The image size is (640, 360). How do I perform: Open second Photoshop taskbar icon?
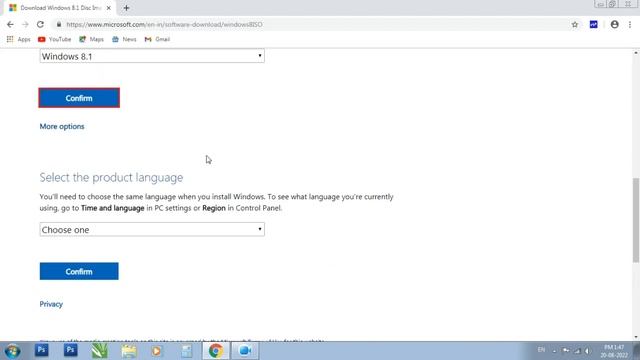coord(70,351)
